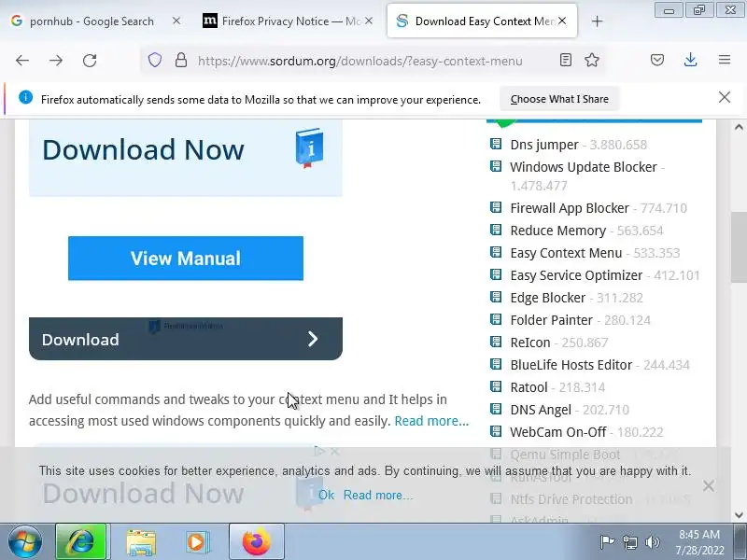This screenshot has height=560, width=747.
Task: Open the Windows Start menu
Action: [x=24, y=542]
